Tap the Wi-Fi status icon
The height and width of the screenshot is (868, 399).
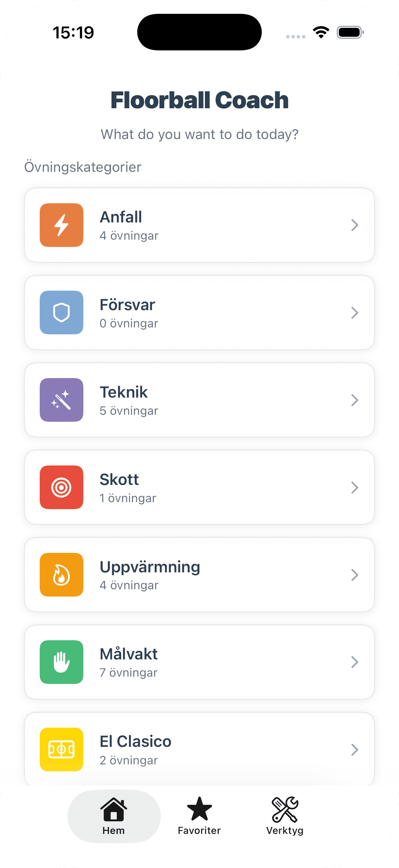coord(321,32)
